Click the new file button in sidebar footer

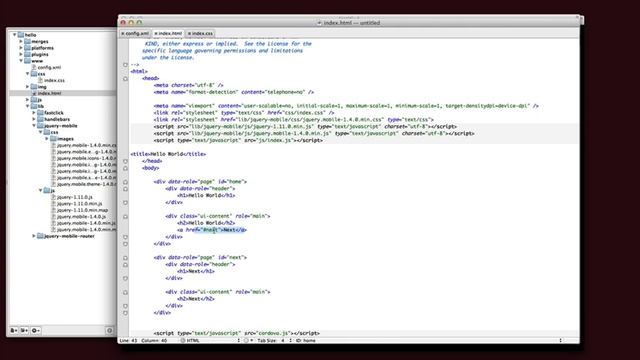pos(13,330)
